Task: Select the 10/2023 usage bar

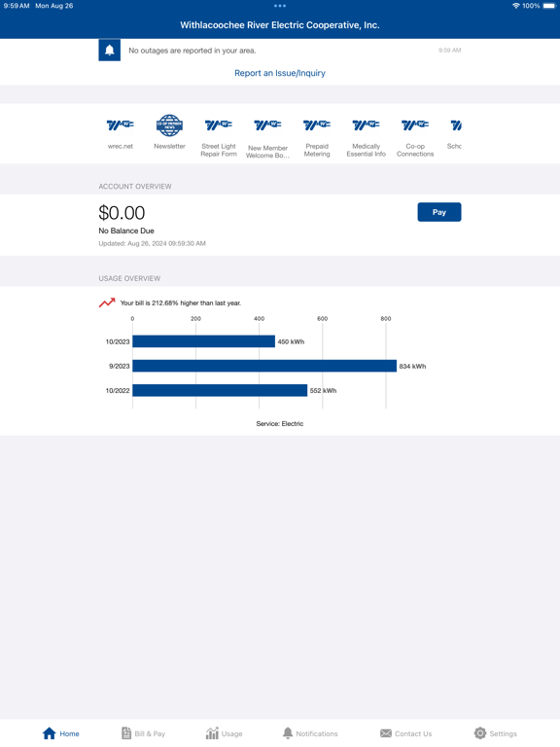Action: (204, 341)
